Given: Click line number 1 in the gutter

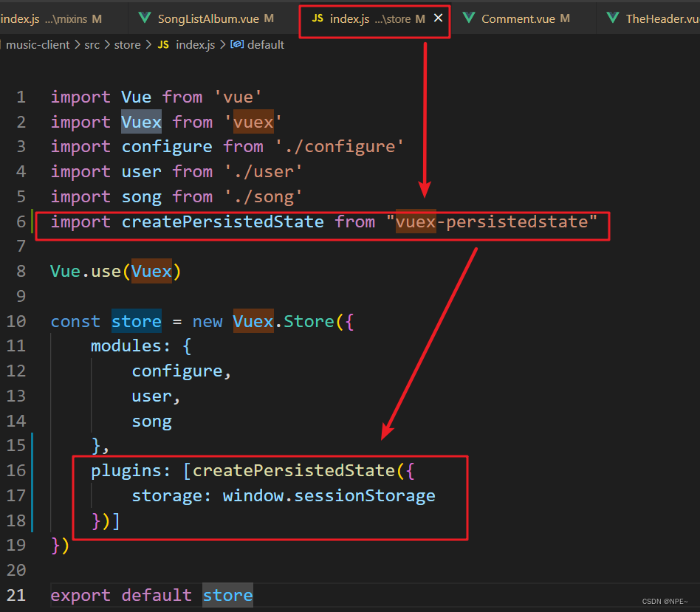Looking at the screenshot, I should coord(21,97).
